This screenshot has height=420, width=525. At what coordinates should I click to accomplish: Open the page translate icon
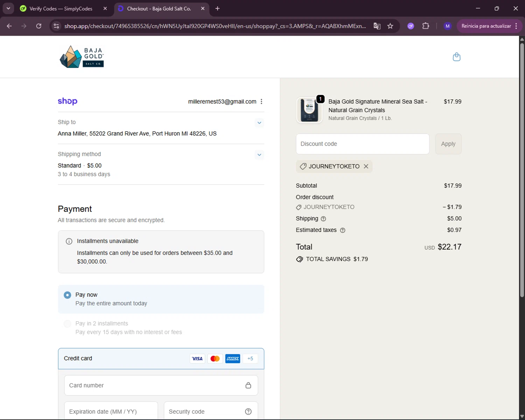(x=377, y=26)
